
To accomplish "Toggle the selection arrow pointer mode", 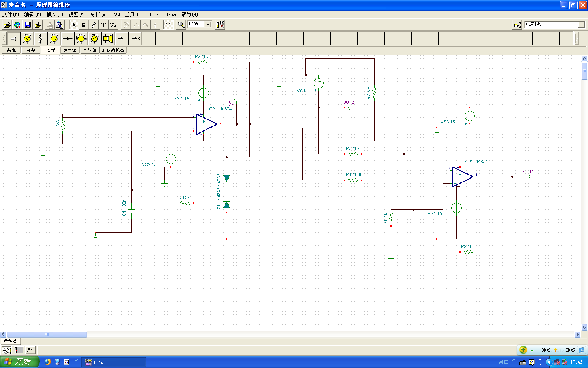I will pyautogui.click(x=74, y=25).
